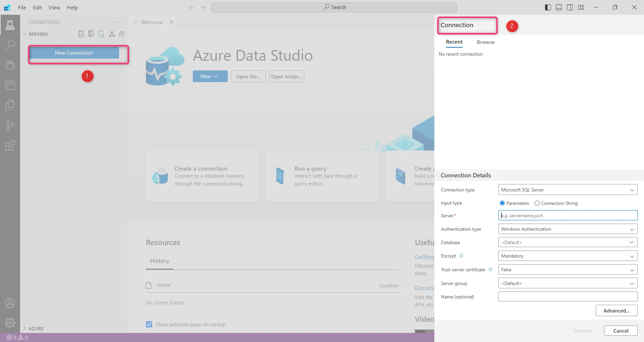Click the Name (optional) input field
This screenshot has height=342, width=644.
568,296
